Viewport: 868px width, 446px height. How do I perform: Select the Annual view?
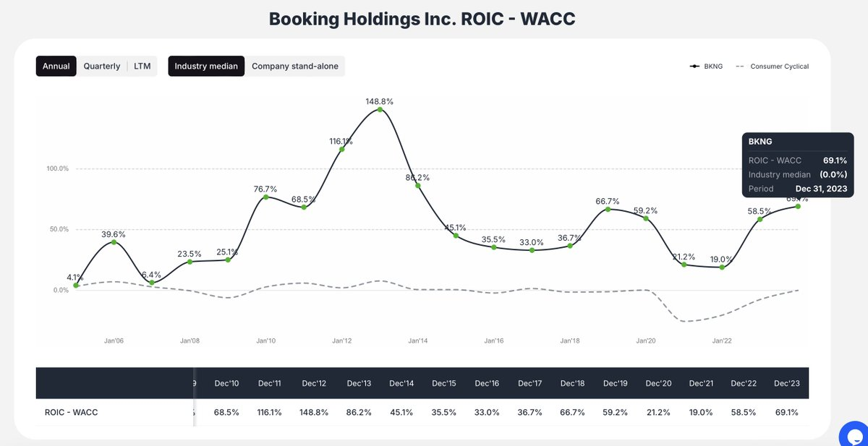(x=56, y=66)
